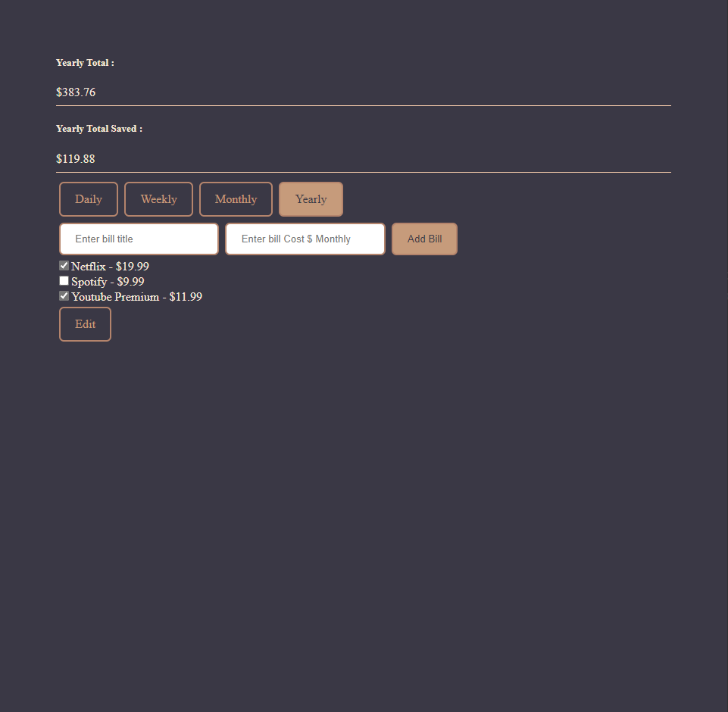Click the Add Bill button
The width and height of the screenshot is (728, 712).
click(424, 239)
